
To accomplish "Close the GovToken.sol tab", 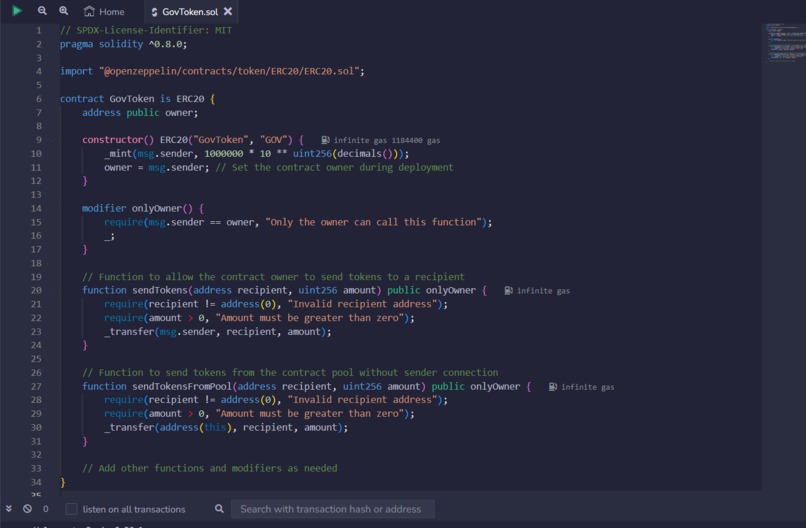I will [x=228, y=11].
